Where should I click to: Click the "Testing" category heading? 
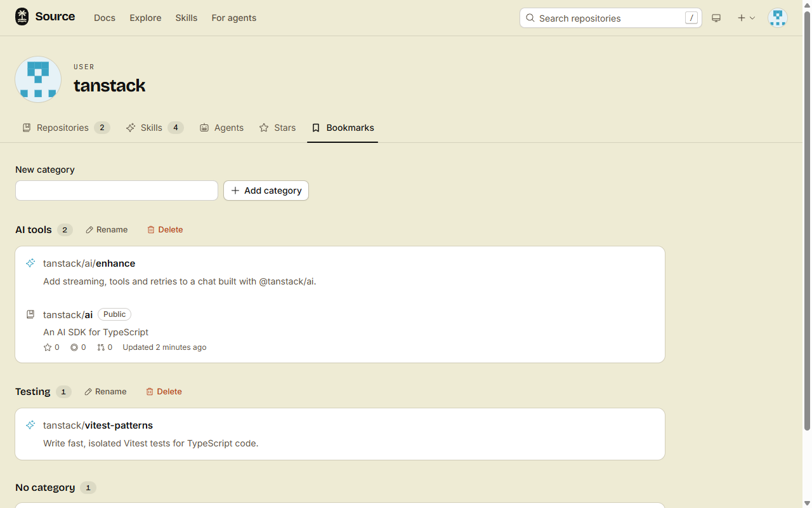[33, 392]
